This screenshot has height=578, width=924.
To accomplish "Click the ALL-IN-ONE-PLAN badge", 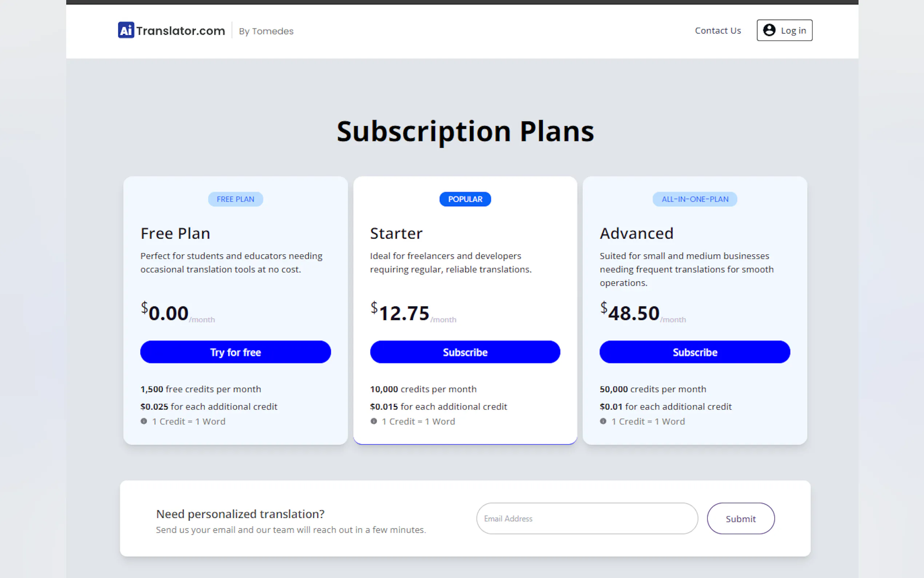I will [x=694, y=199].
